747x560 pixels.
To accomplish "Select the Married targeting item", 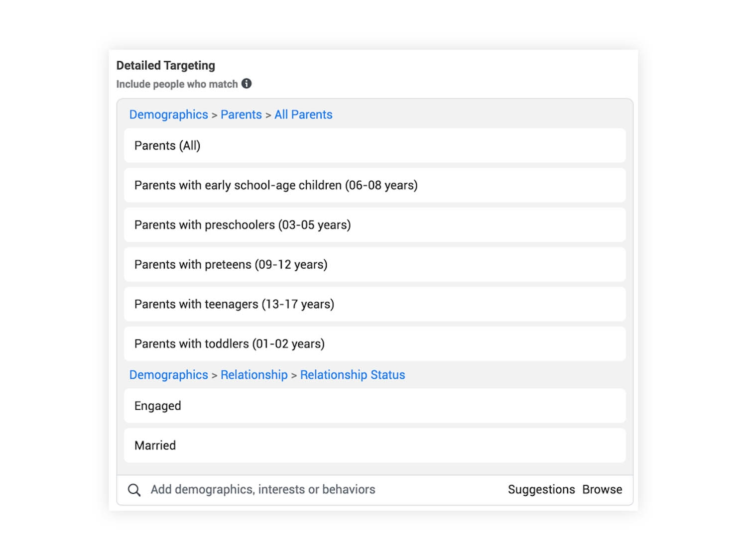I will coord(374,446).
